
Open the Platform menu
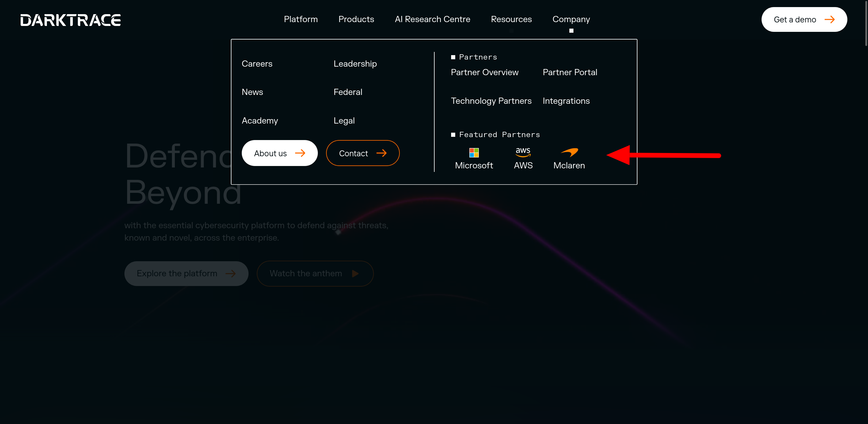click(300, 19)
